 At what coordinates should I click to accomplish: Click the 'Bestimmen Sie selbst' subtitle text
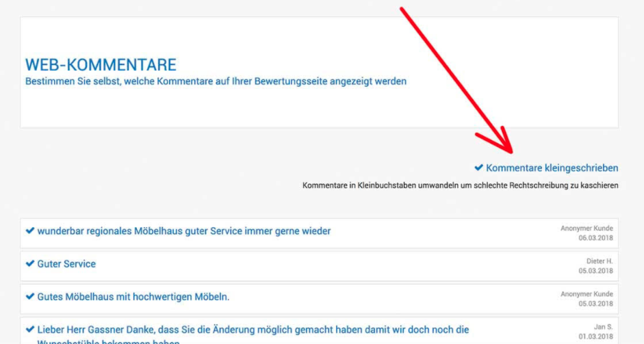pos(216,81)
